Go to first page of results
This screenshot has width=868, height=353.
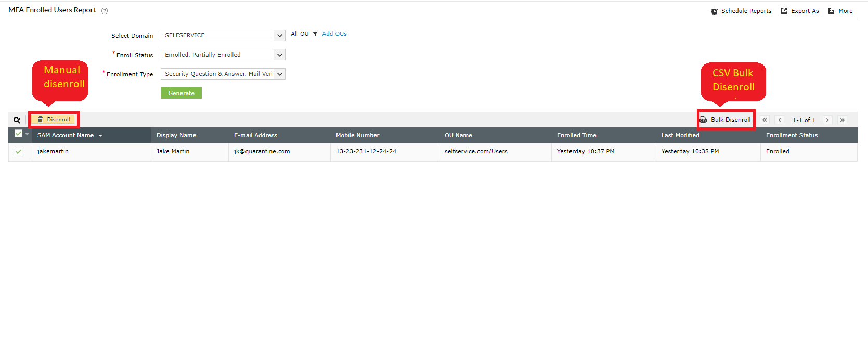[x=765, y=120]
